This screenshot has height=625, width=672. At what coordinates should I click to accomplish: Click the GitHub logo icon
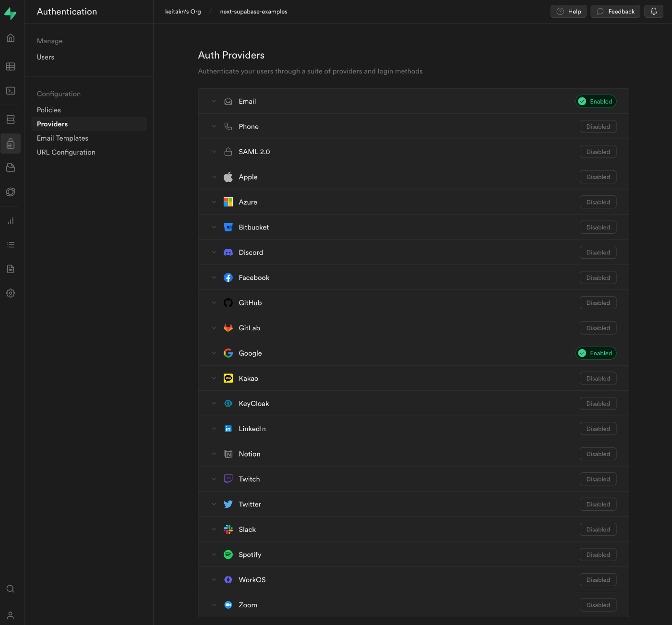(228, 303)
